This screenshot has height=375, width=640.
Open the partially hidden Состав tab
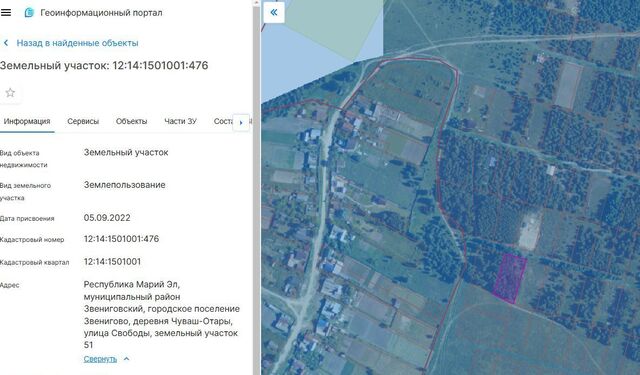[x=223, y=121]
